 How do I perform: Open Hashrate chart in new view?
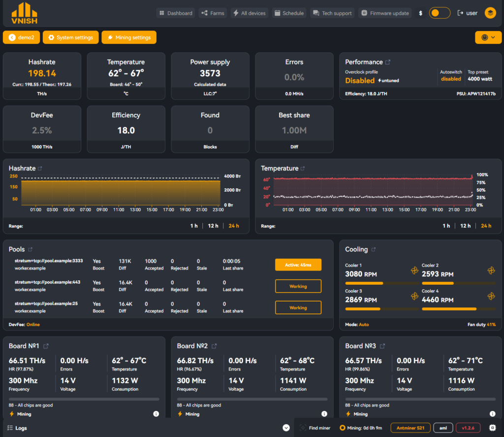point(40,168)
